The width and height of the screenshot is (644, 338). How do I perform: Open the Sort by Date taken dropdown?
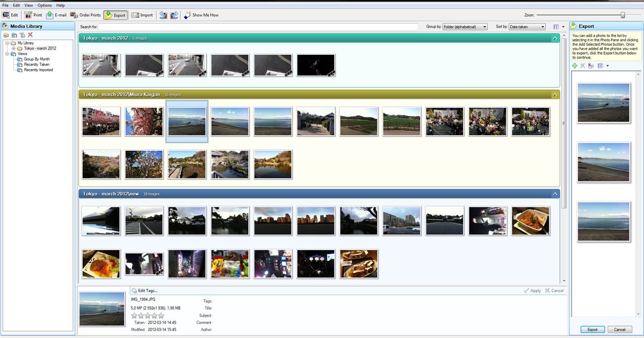tap(526, 26)
